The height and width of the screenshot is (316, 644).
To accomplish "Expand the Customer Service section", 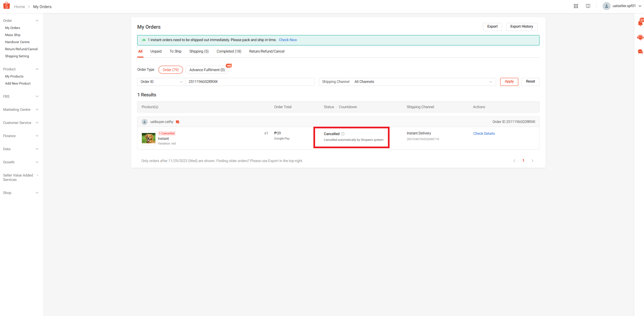I will (37, 123).
